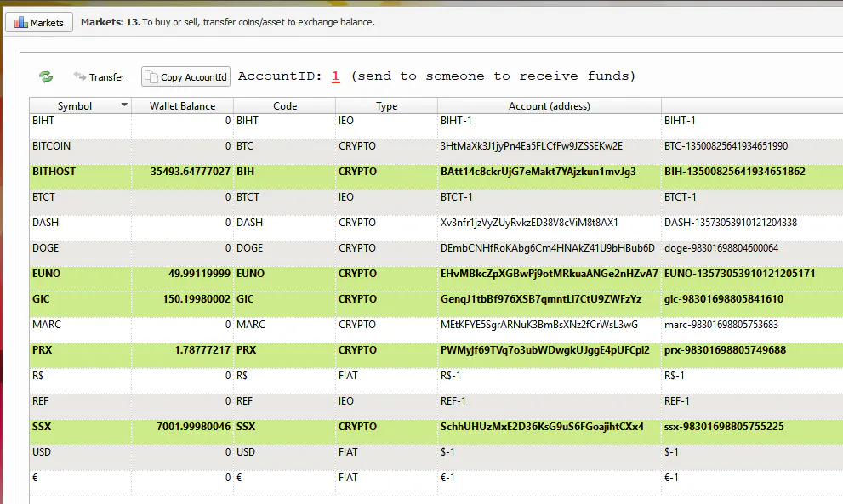Screen dimensions: 843x504
Task: Open the Markets bar chart button
Action: tap(39, 23)
